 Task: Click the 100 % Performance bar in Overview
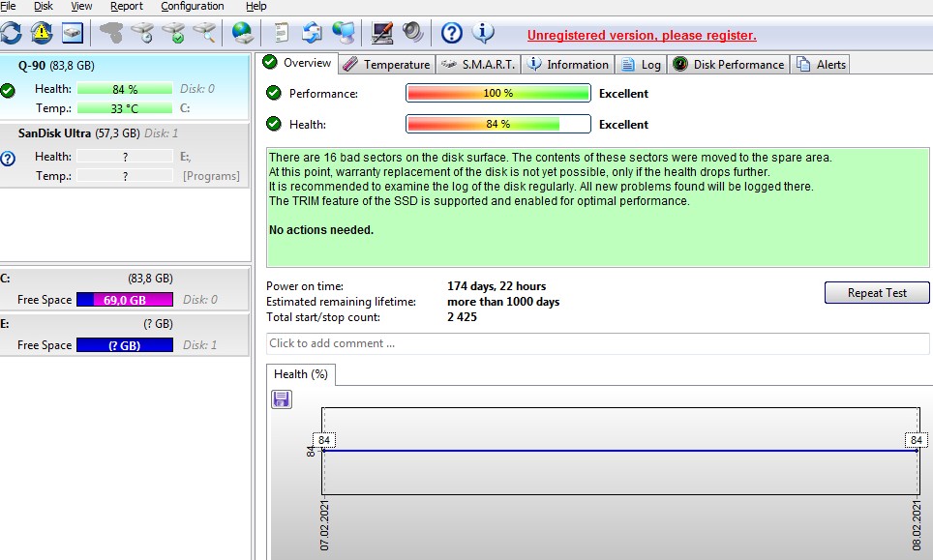(498, 93)
